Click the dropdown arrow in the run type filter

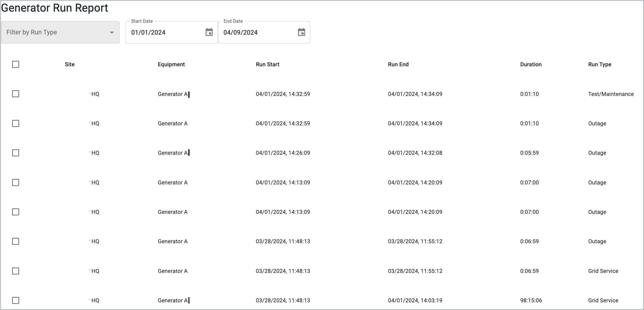(112, 33)
